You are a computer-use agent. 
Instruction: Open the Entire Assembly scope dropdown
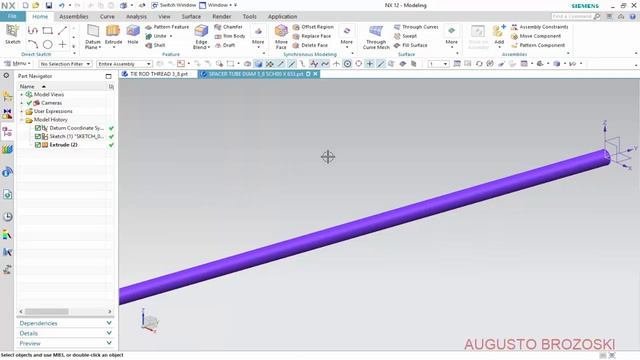click(x=124, y=64)
